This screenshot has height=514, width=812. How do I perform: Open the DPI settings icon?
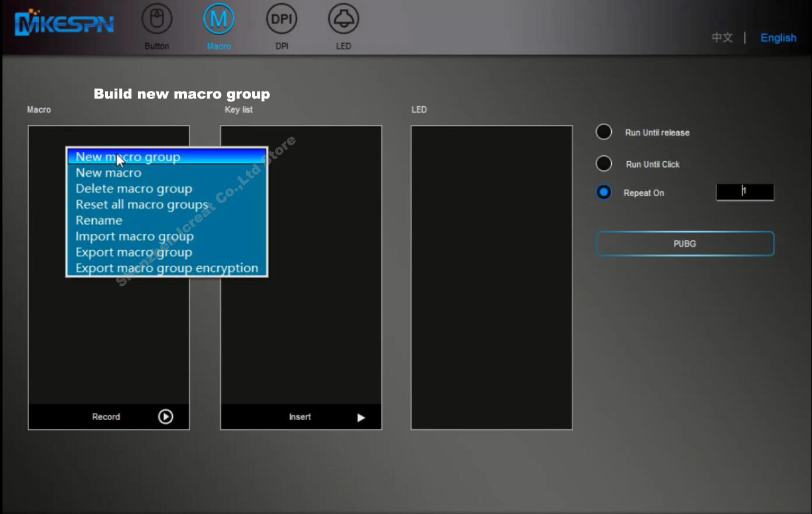[x=281, y=19]
